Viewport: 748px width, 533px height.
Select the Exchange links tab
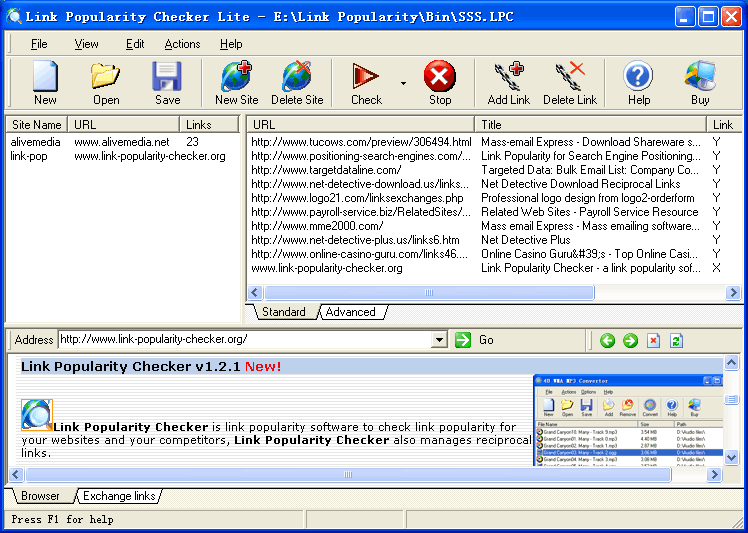(119, 496)
